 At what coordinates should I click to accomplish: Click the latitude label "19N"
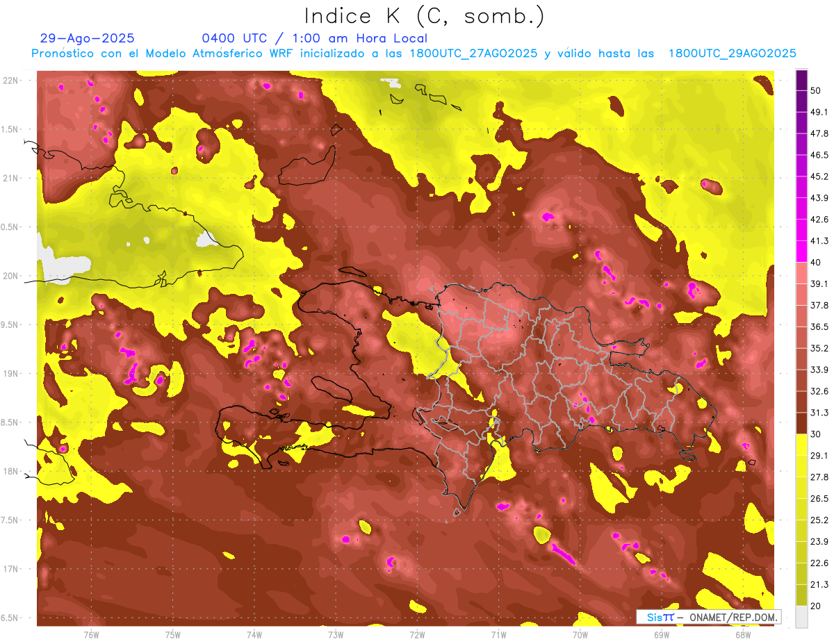tap(10, 374)
